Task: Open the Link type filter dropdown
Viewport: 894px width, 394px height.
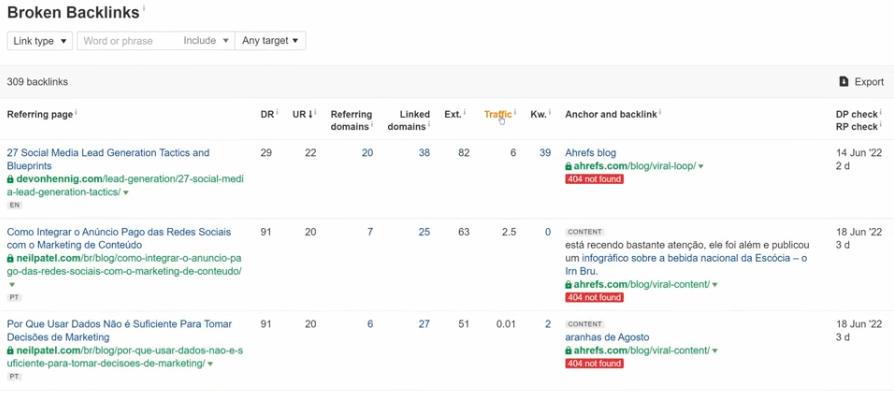Action: pyautogui.click(x=40, y=41)
